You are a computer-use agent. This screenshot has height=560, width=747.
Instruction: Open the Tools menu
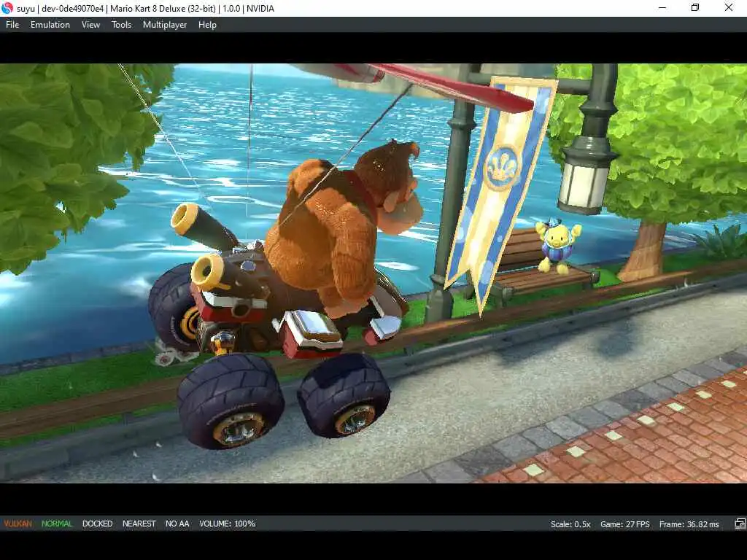point(122,25)
